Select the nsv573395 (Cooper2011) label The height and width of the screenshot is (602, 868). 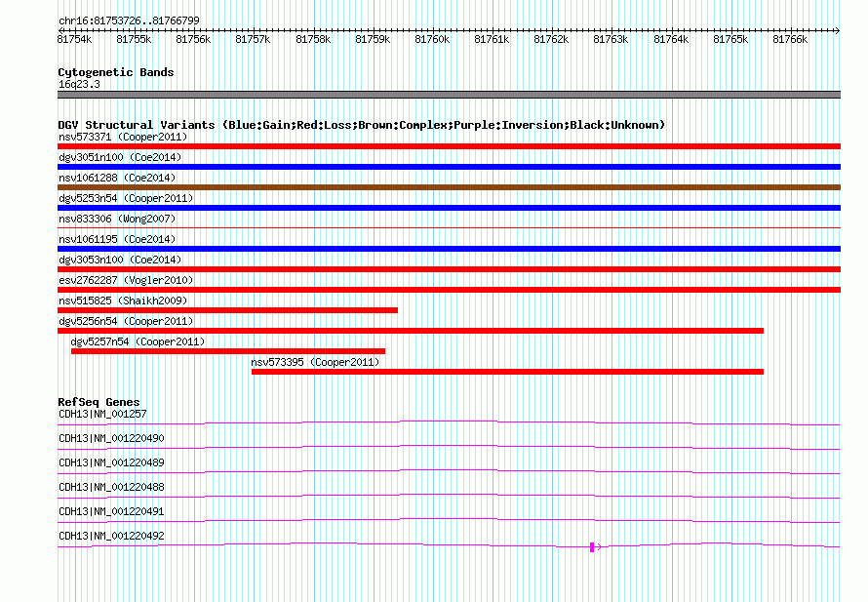point(316,362)
